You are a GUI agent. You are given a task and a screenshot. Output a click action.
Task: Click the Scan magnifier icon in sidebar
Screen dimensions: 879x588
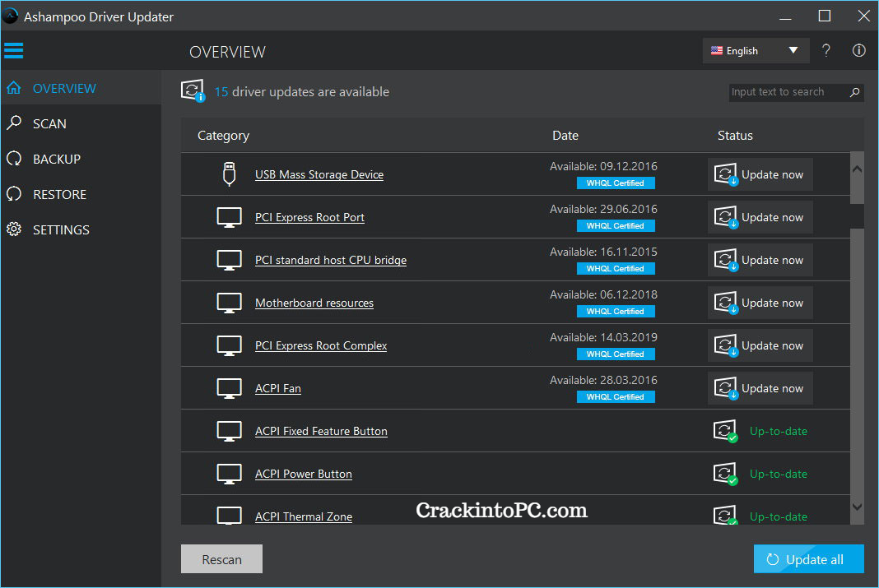pos(14,123)
